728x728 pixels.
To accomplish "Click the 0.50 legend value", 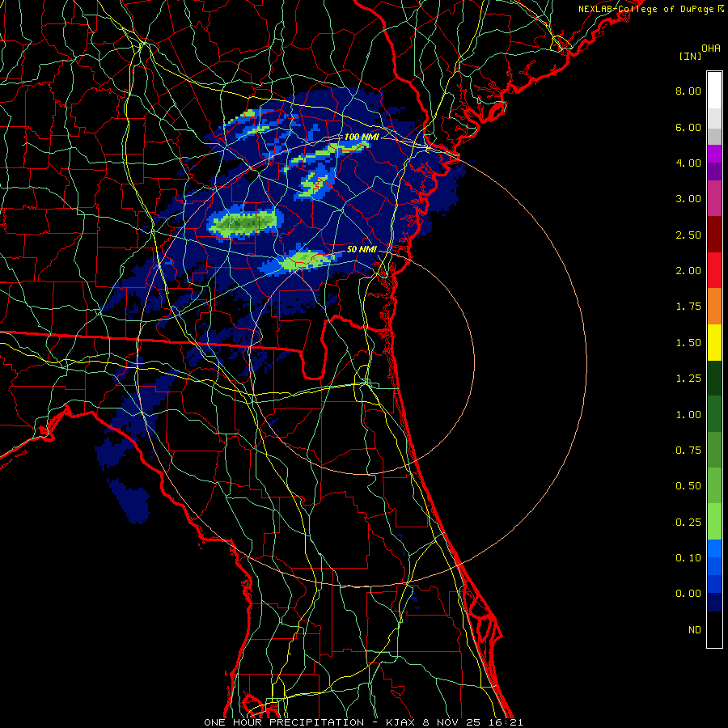I will pyautogui.click(x=688, y=486).
